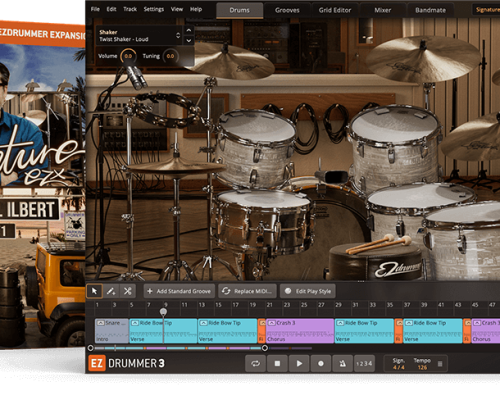Open menu icon on Ride Bow Tip clip at bar 29
The height and width of the screenshot is (400, 500).
[x=340, y=323]
